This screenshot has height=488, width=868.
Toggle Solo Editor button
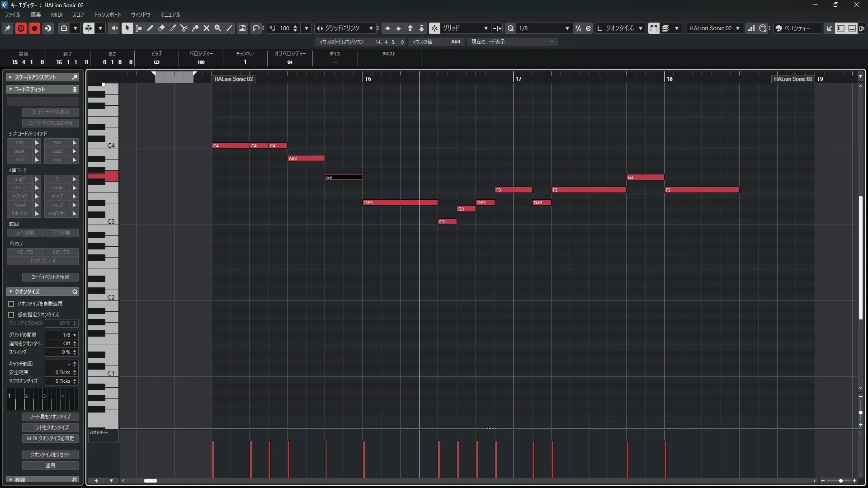coord(21,28)
